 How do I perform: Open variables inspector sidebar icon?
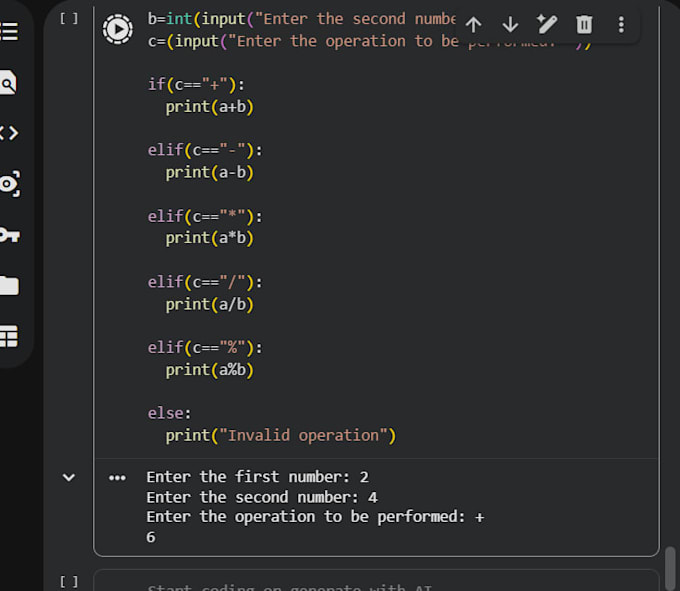10,183
